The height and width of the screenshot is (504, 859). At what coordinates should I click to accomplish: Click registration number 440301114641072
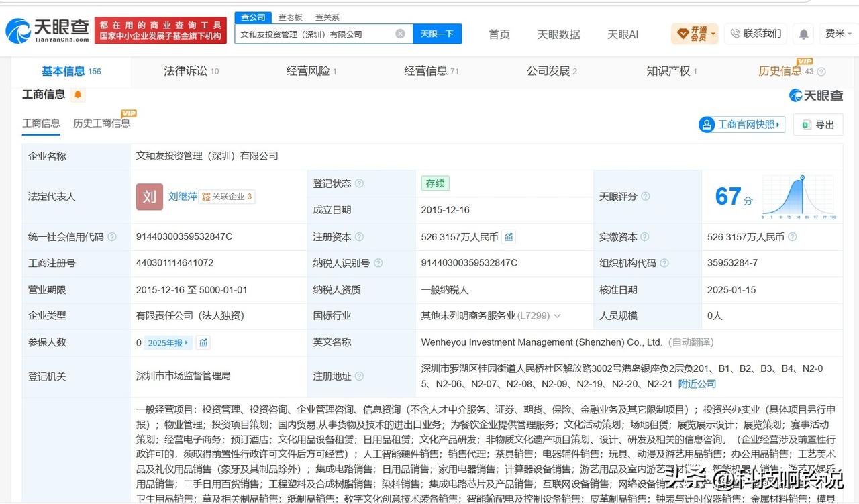174,263
